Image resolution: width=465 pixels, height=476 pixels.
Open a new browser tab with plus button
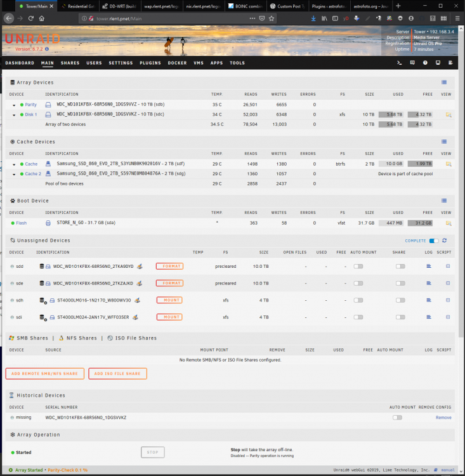398,6
